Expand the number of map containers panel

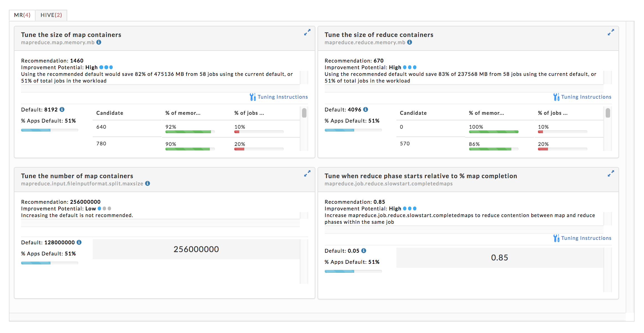click(x=307, y=173)
